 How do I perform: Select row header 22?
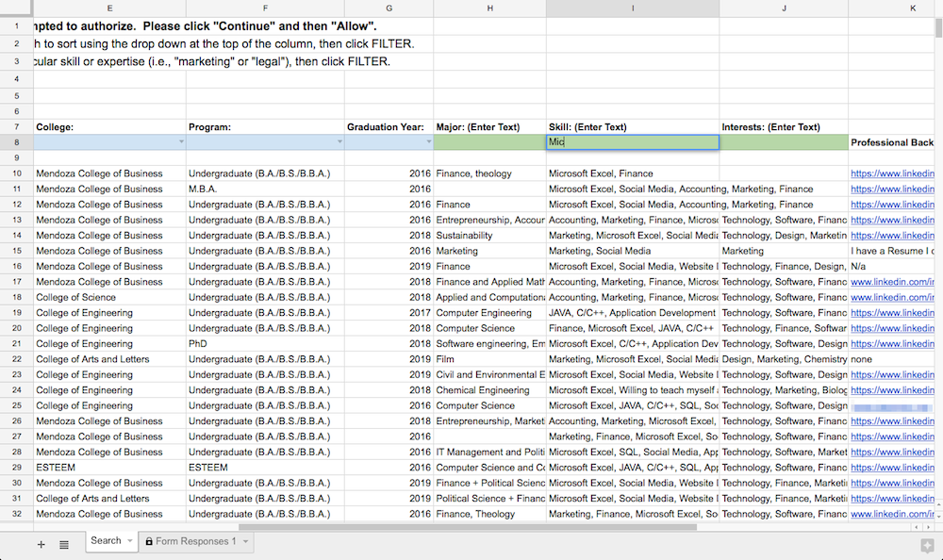click(x=17, y=359)
